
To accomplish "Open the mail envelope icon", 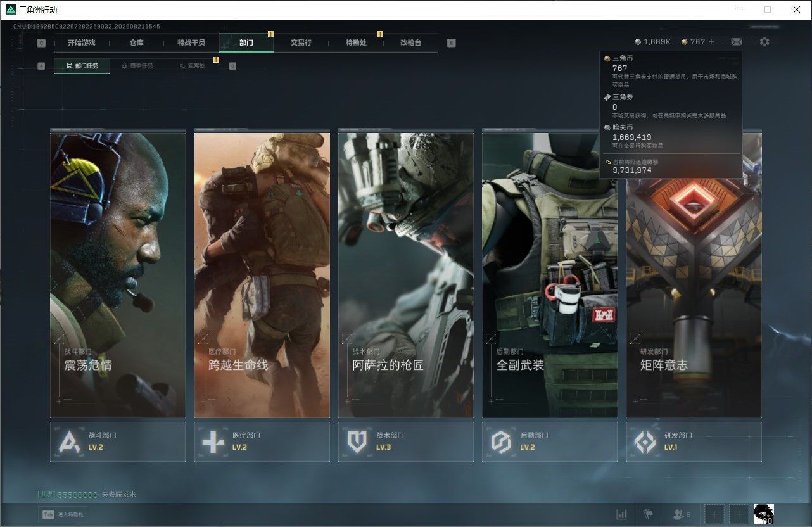I will tap(736, 42).
